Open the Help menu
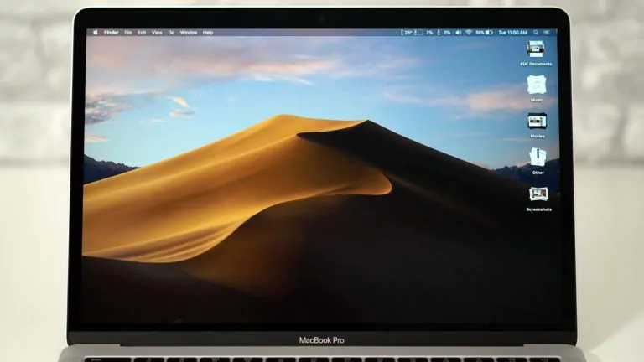 [x=208, y=33]
